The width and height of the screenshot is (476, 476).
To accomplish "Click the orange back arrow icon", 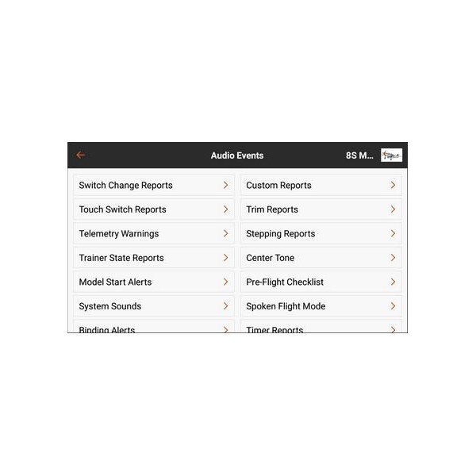I will [x=80, y=155].
